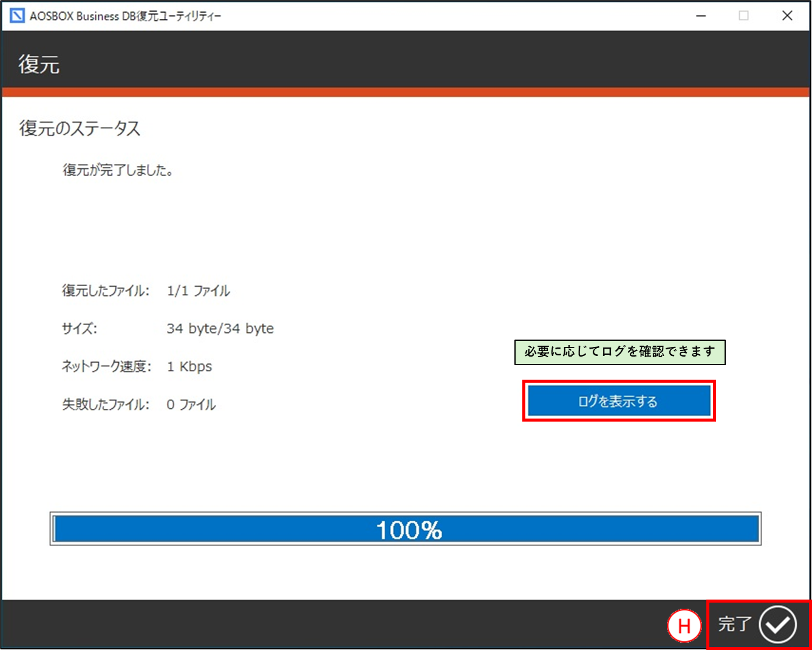
Task: Click the サイズ: label
Action: click(80, 329)
